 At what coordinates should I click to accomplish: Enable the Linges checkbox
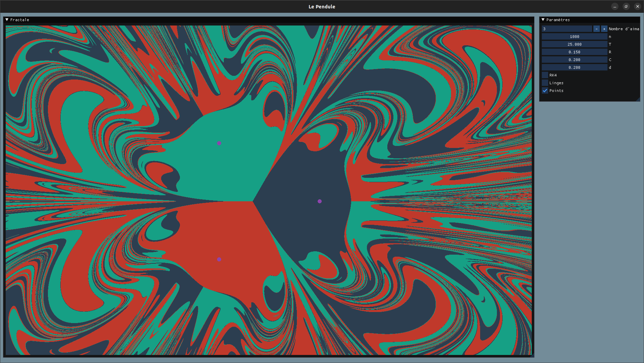pos(545,83)
